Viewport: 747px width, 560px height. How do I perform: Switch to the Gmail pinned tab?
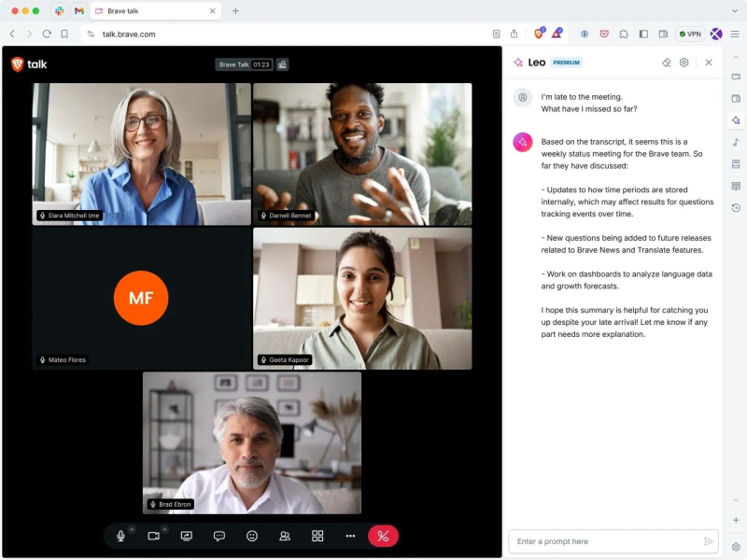pyautogui.click(x=79, y=11)
